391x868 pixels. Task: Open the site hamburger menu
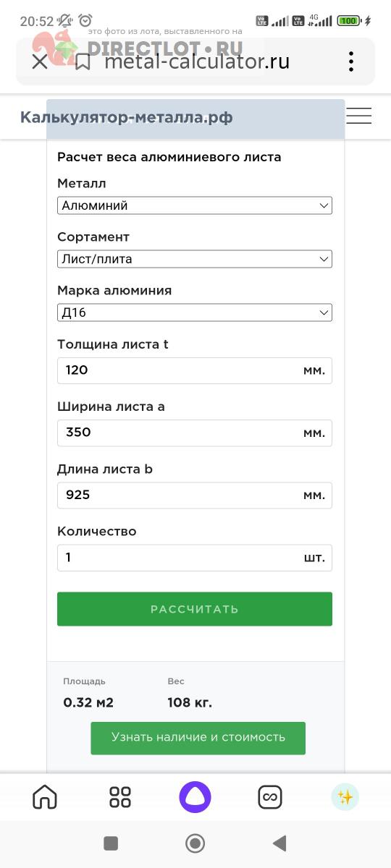(x=358, y=116)
